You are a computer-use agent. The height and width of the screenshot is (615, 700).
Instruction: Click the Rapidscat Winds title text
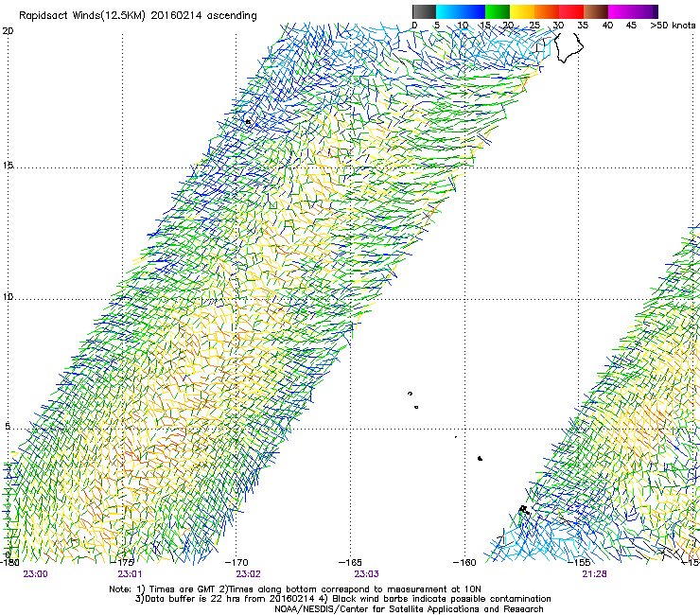138,16
